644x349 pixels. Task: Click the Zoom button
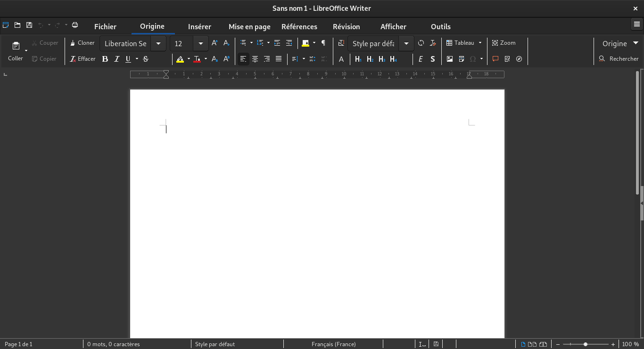[x=504, y=43]
